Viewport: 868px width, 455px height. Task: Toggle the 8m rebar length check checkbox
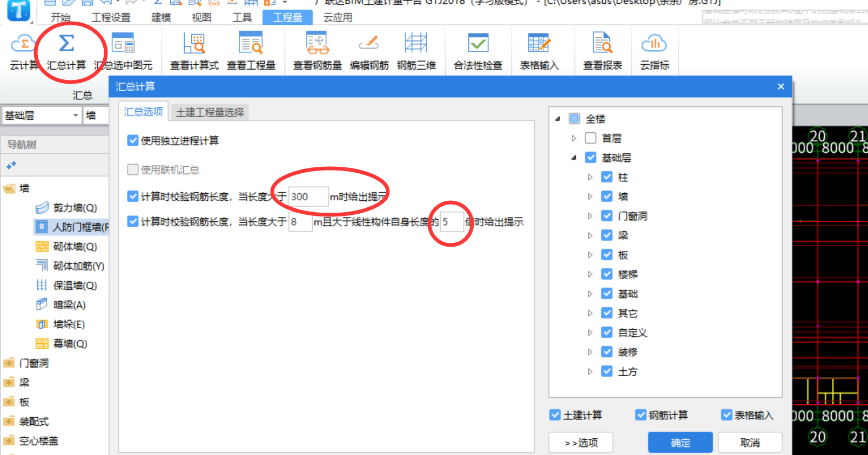(133, 221)
